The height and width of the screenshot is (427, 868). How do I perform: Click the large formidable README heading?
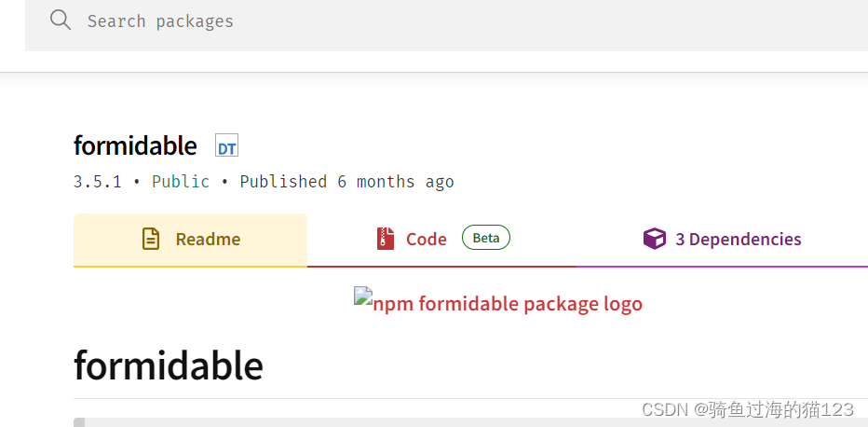(169, 365)
